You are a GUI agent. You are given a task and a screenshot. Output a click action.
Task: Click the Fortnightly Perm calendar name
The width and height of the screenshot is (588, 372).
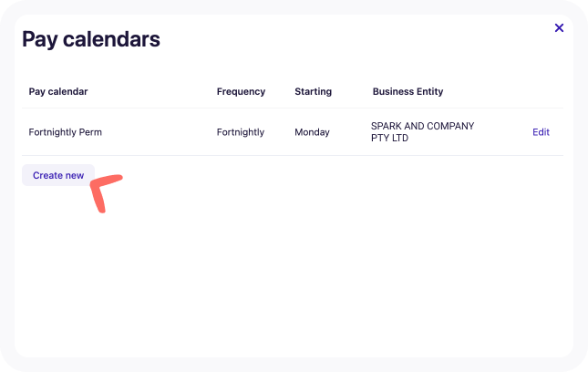coord(66,132)
